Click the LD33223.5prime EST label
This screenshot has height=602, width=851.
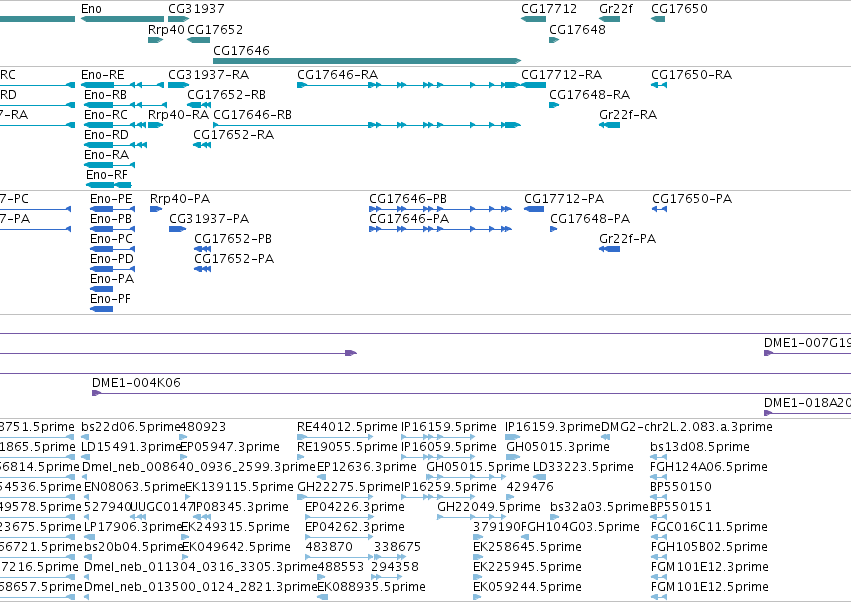(583, 467)
